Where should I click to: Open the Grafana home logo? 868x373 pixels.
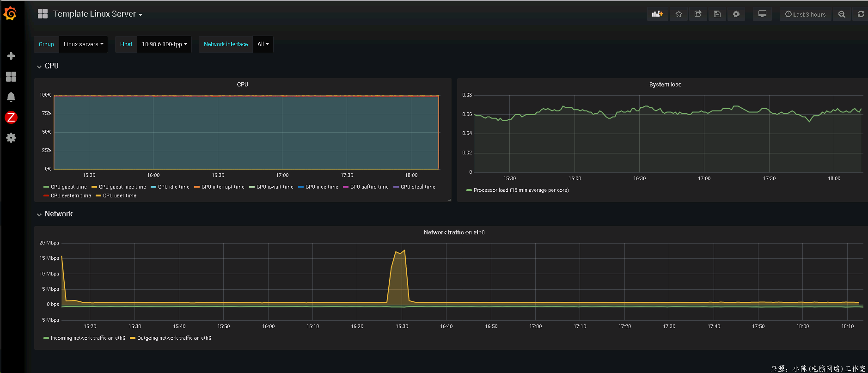click(10, 14)
